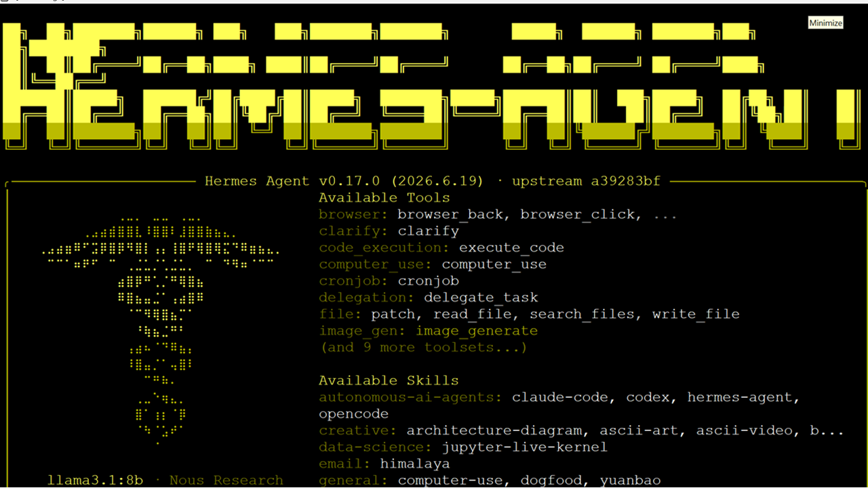Click the "data-science:" skill category label
The image size is (868, 488).
point(376,447)
